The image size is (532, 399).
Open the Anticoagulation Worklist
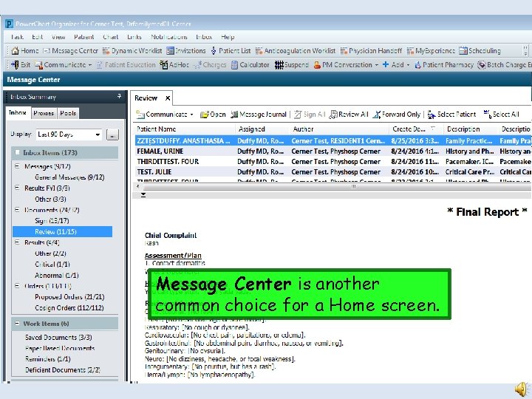(x=295, y=51)
